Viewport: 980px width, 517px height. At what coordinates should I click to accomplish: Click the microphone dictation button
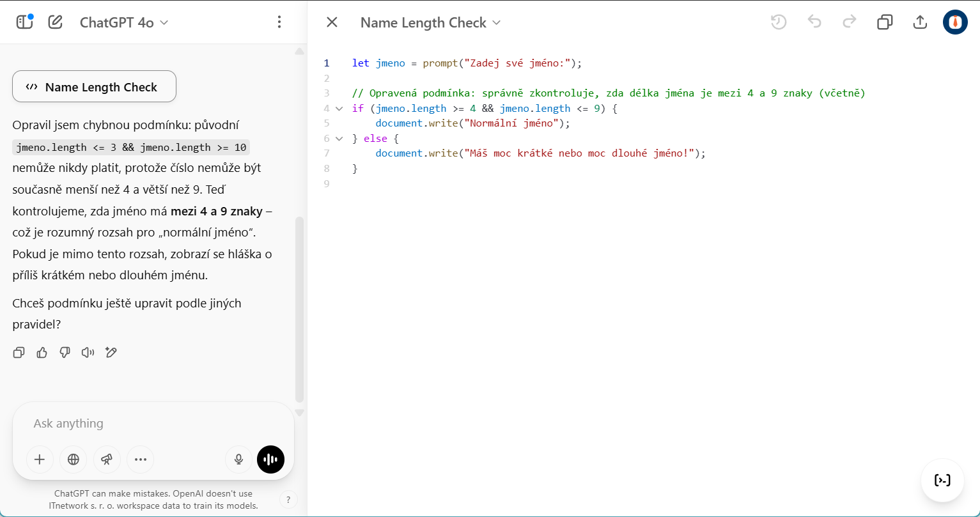tap(238, 459)
